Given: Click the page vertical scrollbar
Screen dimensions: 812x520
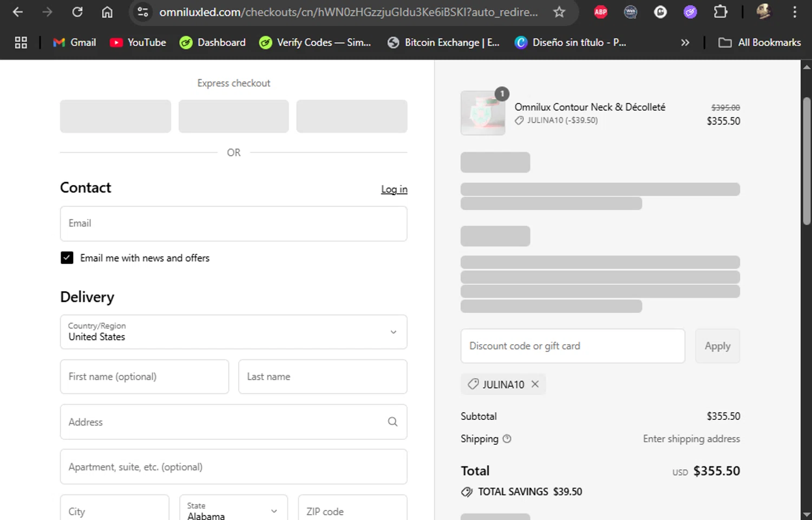Looking at the screenshot, I should point(807,161).
